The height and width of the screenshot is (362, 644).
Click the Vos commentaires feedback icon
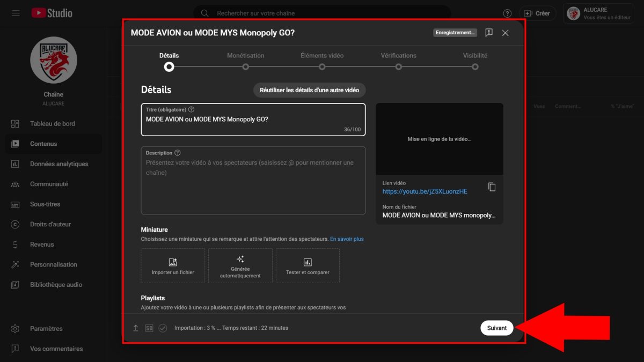pyautogui.click(x=15, y=349)
